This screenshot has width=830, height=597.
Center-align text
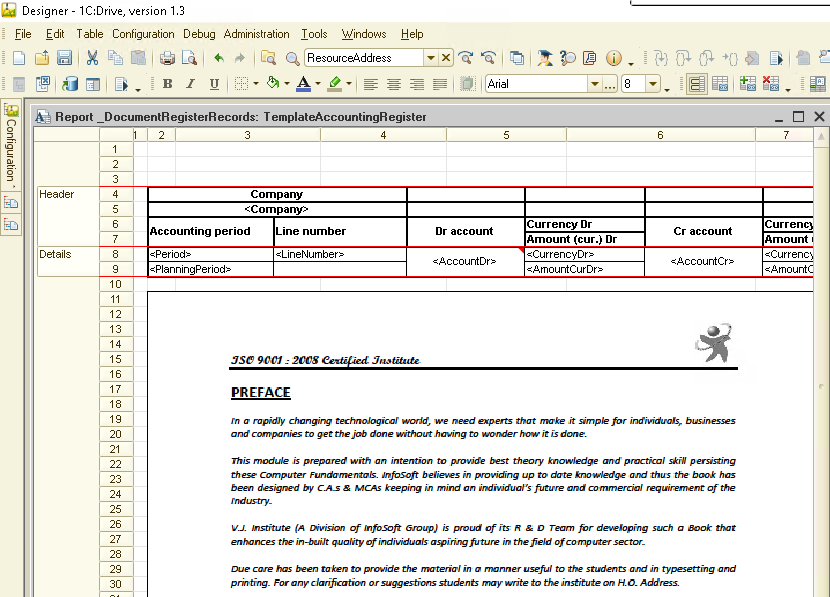pyautogui.click(x=394, y=84)
